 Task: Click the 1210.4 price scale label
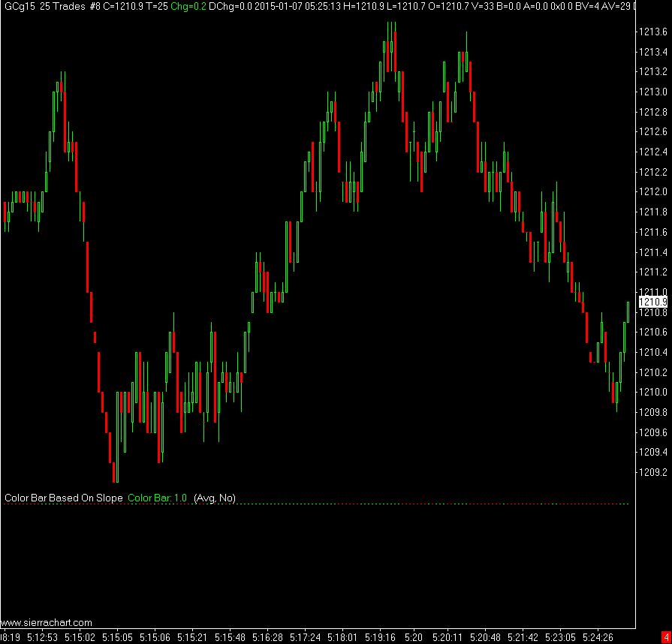click(x=653, y=352)
